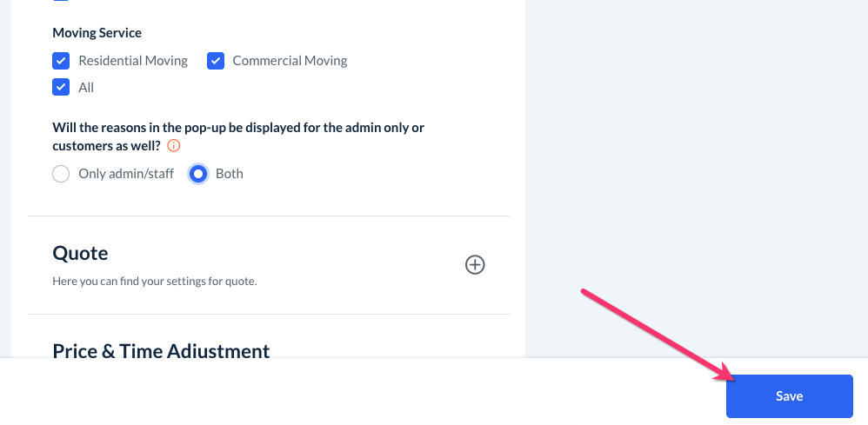Open the Quote section heading

click(81, 254)
